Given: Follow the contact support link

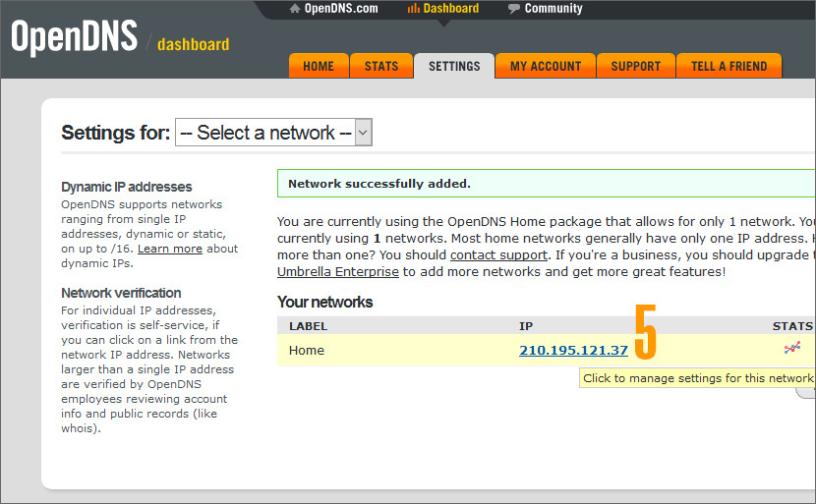Looking at the screenshot, I should [x=498, y=254].
